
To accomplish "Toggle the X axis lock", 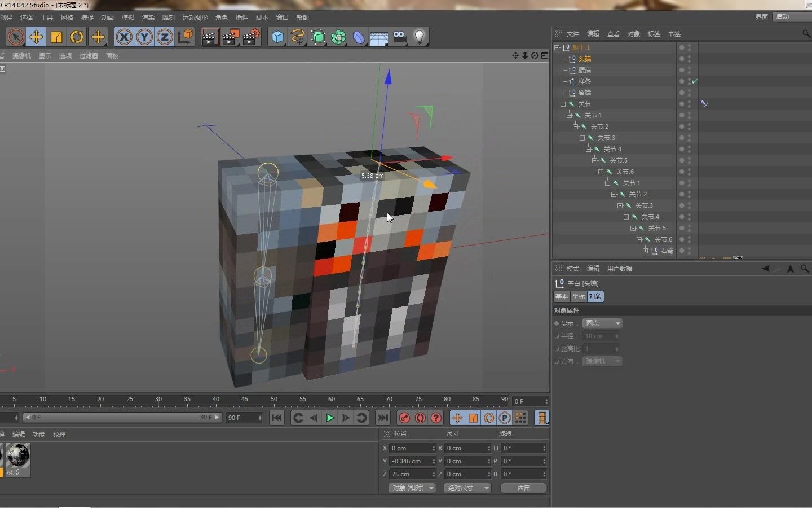I will (x=124, y=37).
